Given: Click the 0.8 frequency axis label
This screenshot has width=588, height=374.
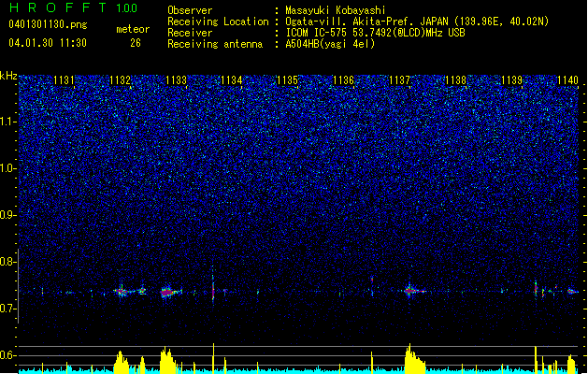Looking at the screenshot, I should [8, 262].
